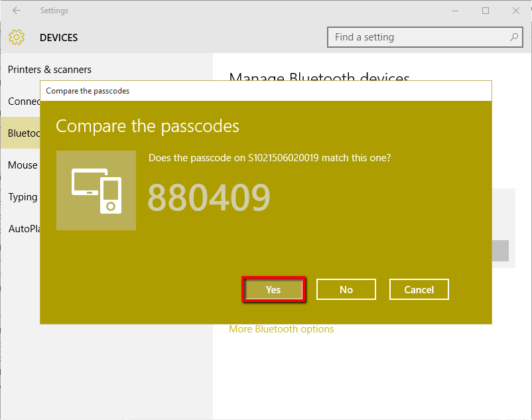Screen dimensions: 532x420
Task: Reject the passcode with the No button
Action: 346,289
